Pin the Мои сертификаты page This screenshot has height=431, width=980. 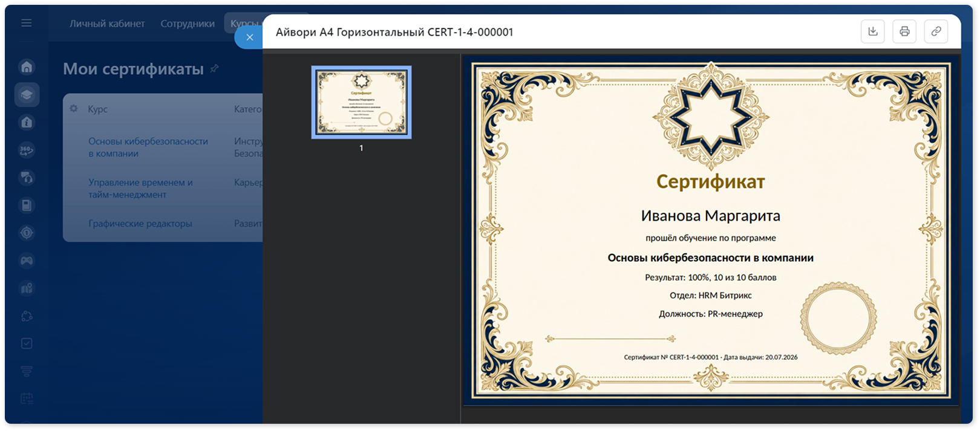coord(214,69)
